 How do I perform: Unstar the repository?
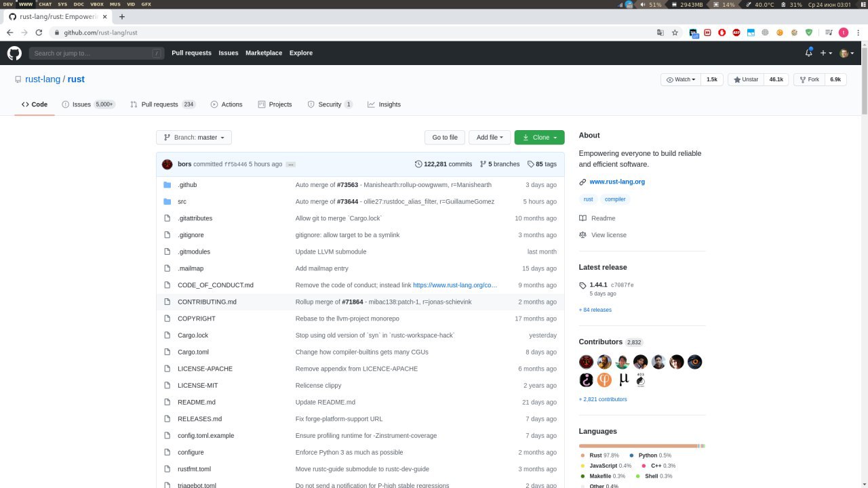click(x=745, y=79)
